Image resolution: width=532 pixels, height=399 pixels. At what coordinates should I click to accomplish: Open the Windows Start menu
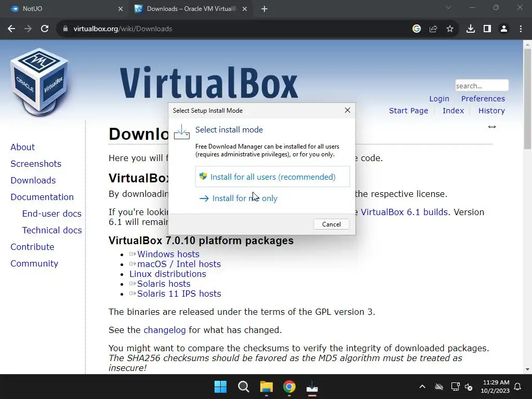coord(220,387)
